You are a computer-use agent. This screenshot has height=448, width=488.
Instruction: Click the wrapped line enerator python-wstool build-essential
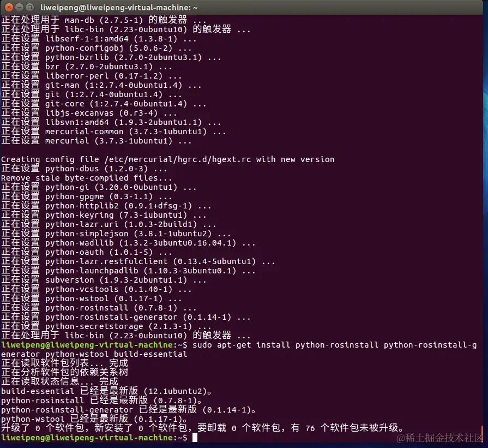94,354
